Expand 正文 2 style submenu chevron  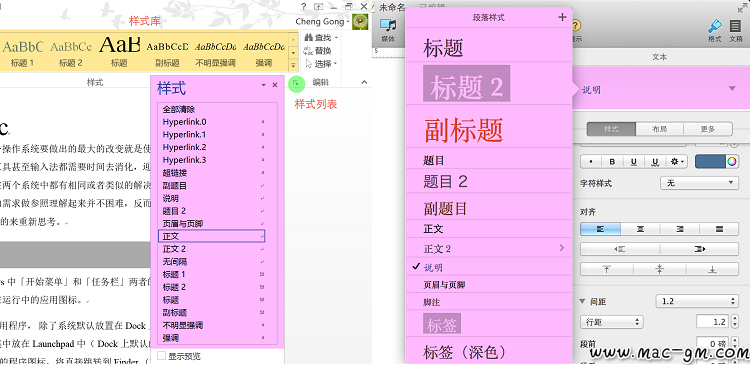562,248
